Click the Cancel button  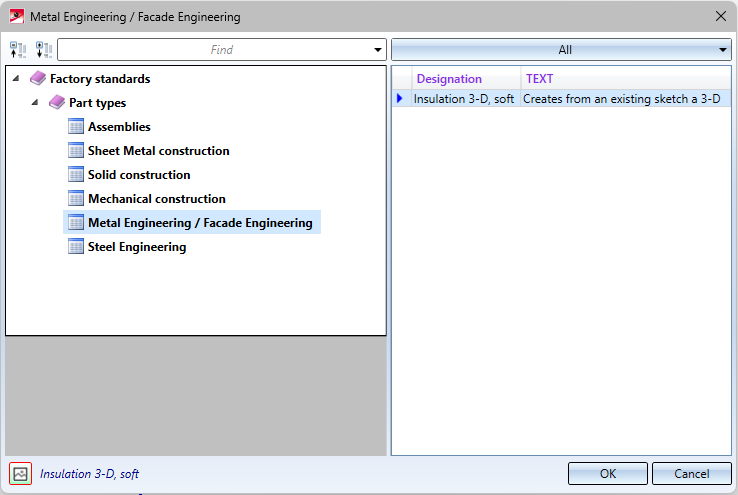coord(691,474)
